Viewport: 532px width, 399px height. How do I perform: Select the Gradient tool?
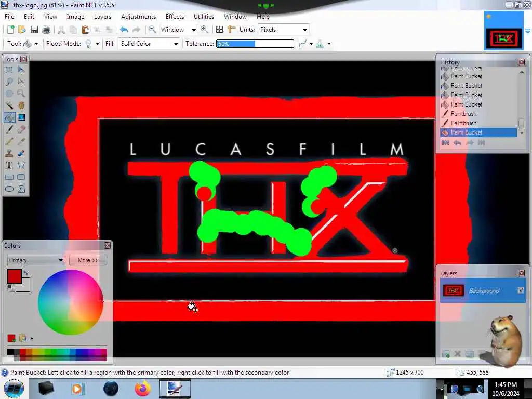point(21,117)
